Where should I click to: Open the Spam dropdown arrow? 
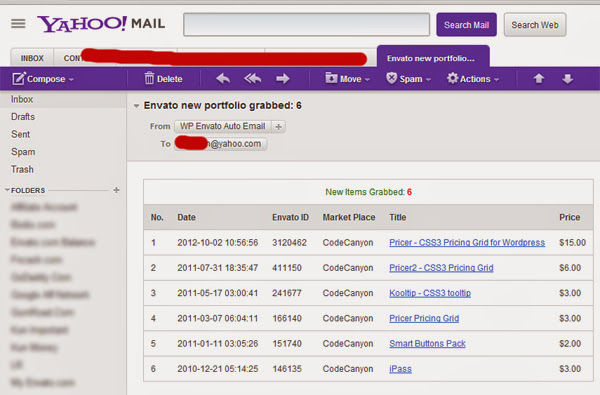428,80
